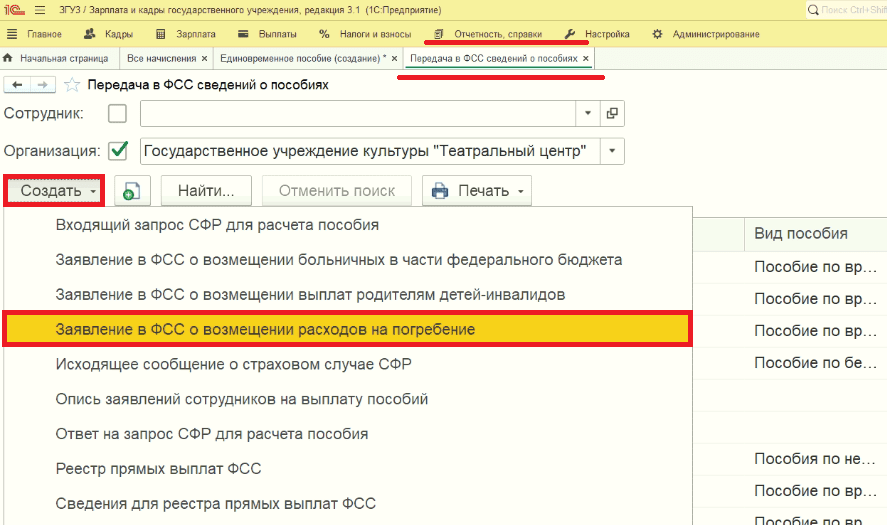This screenshot has width=887, height=525.
Task: Click the Отменить поиск button
Action: tap(337, 191)
